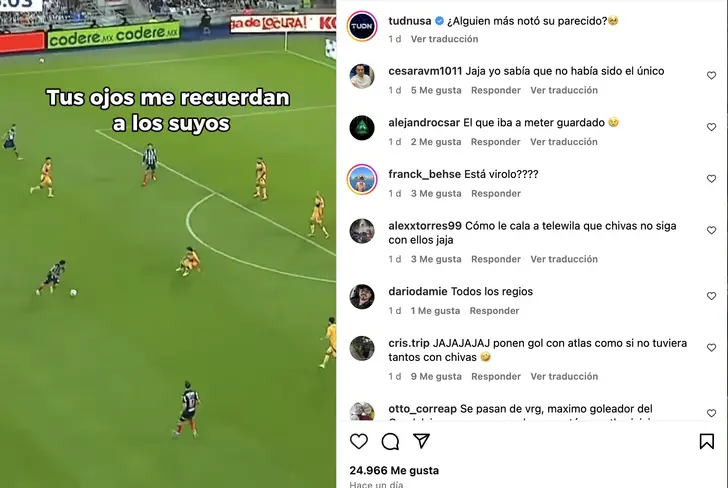View likes on cris.trip comment
728x488 pixels.
click(436, 376)
